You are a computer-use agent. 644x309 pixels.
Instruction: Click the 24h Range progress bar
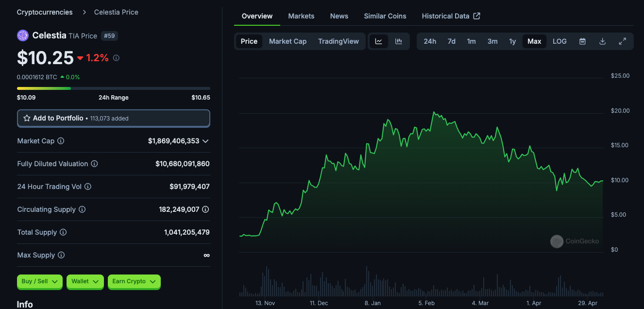click(x=114, y=88)
